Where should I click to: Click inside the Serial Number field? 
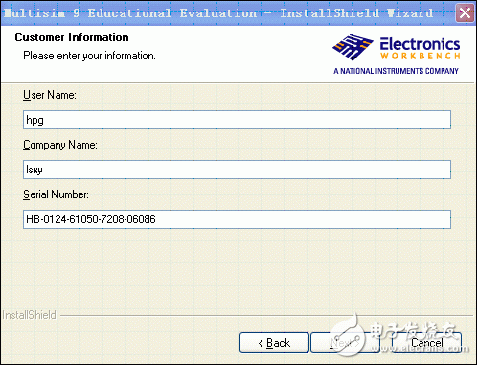pyautogui.click(x=237, y=219)
